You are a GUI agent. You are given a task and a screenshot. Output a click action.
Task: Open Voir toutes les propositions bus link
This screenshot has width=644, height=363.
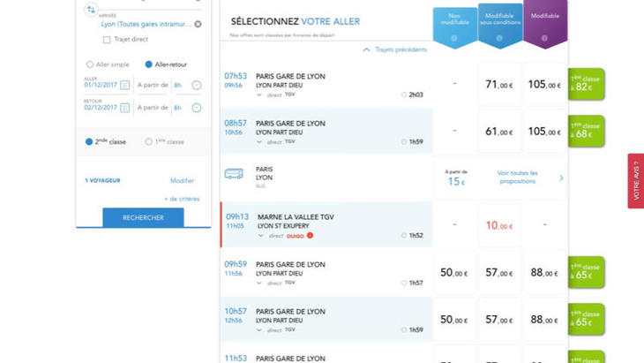[518, 178]
